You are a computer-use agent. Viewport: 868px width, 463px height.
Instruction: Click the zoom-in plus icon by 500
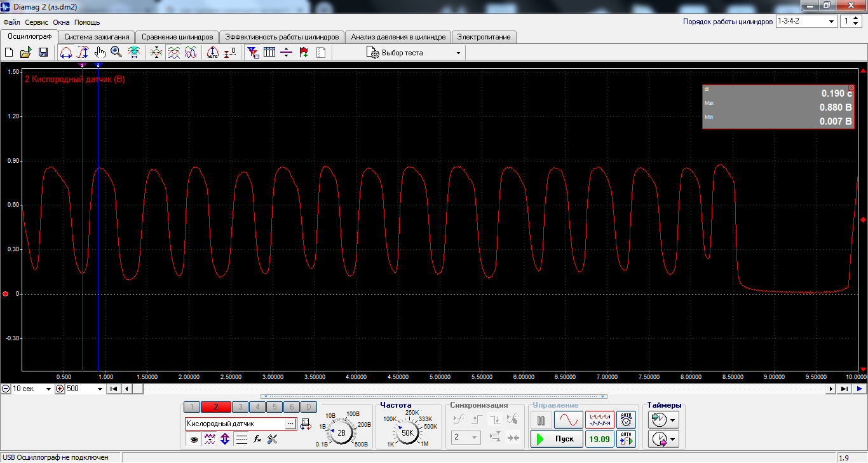point(60,389)
